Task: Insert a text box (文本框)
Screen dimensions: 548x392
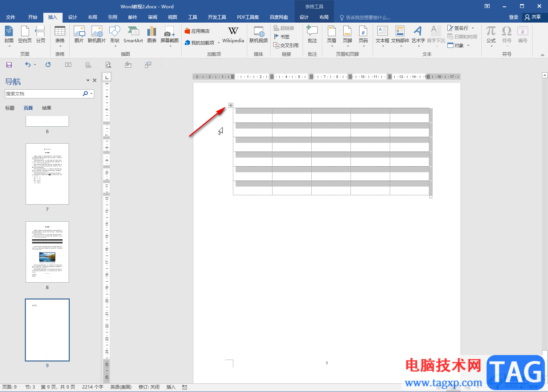Action: [383, 36]
